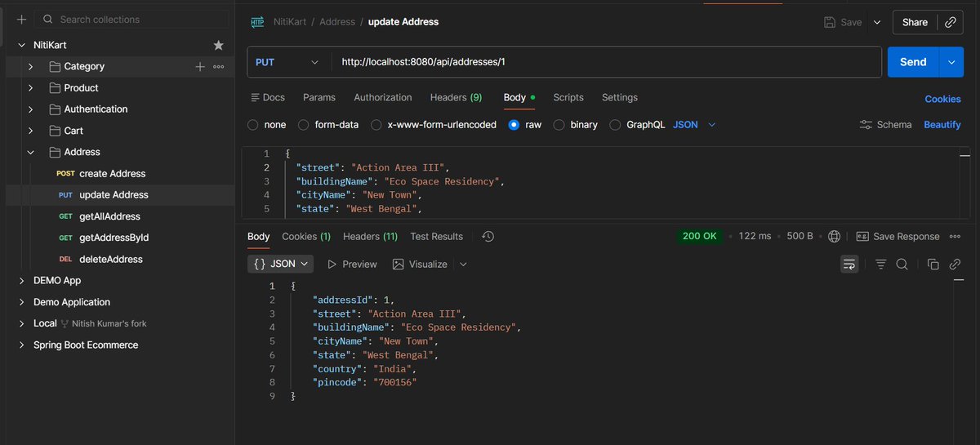Open response Cookies (1) tab

[x=306, y=237]
